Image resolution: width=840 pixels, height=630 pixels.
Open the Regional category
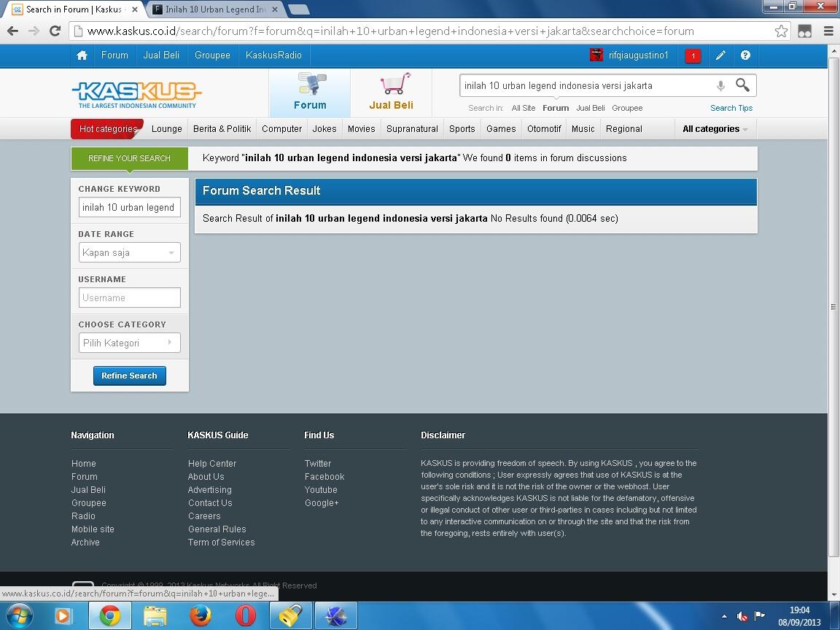pos(624,129)
